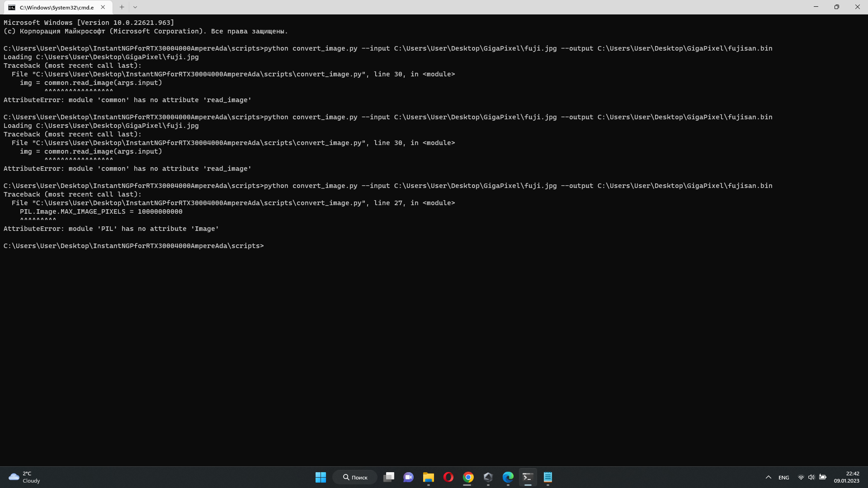The width and height of the screenshot is (868, 488).
Task: Click the Windows Start button
Action: click(x=321, y=477)
